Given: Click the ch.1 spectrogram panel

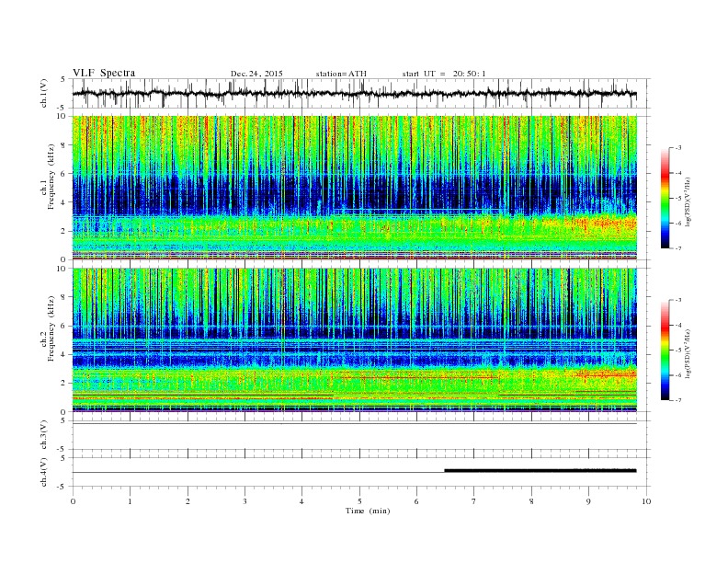Looking at the screenshot, I should (x=354, y=188).
